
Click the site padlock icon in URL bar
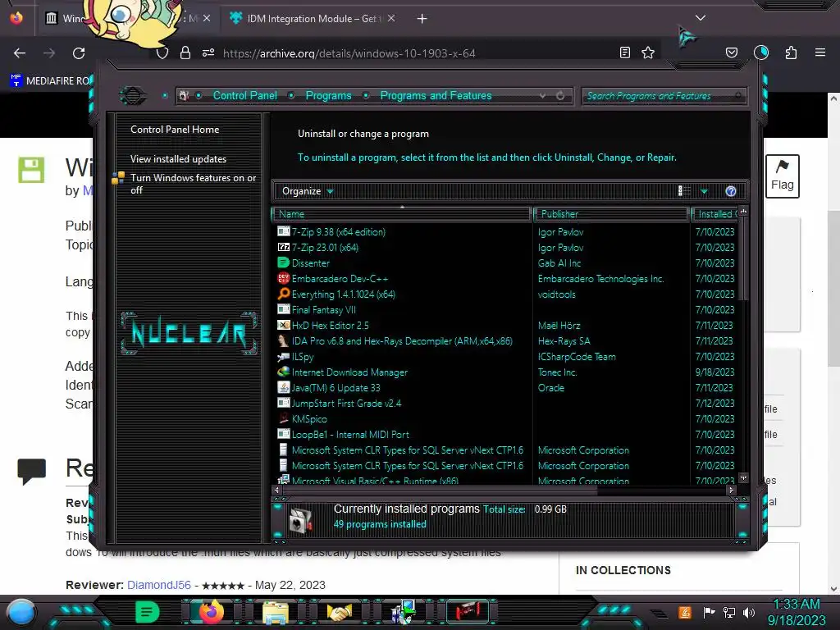pos(185,52)
